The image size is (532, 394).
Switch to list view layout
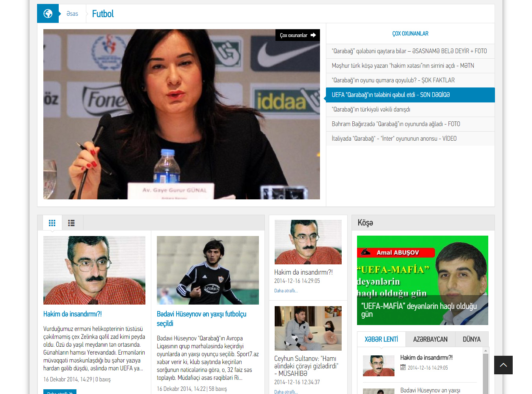(71, 223)
